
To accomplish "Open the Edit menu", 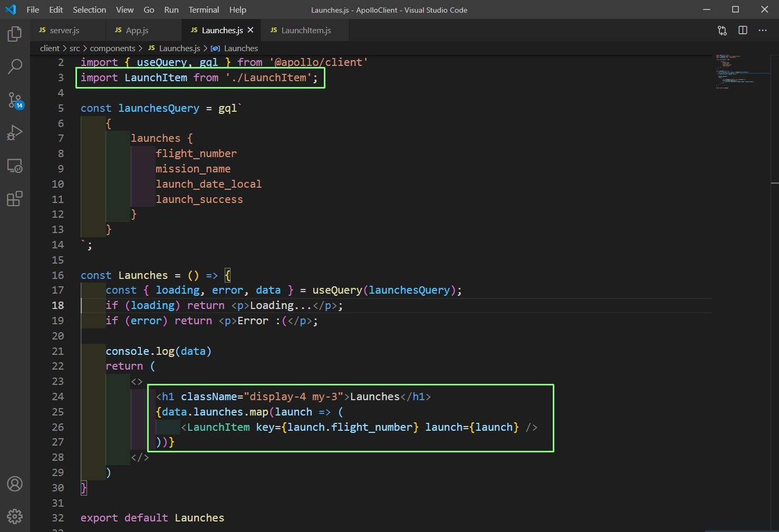I will 56,9.
